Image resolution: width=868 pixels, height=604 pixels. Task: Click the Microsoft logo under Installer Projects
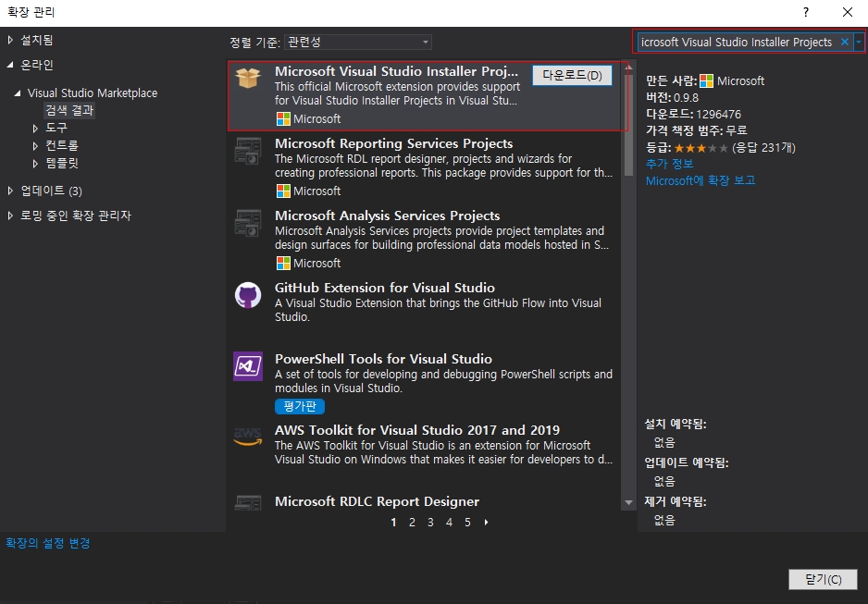[283, 119]
